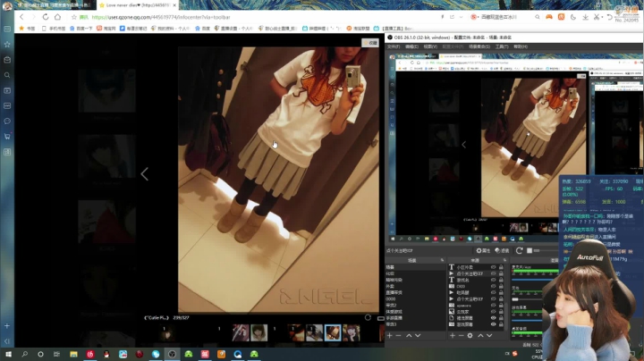The width and height of the screenshot is (644, 361).
Task: Bookmark this page with the star icon
Action: point(74,17)
